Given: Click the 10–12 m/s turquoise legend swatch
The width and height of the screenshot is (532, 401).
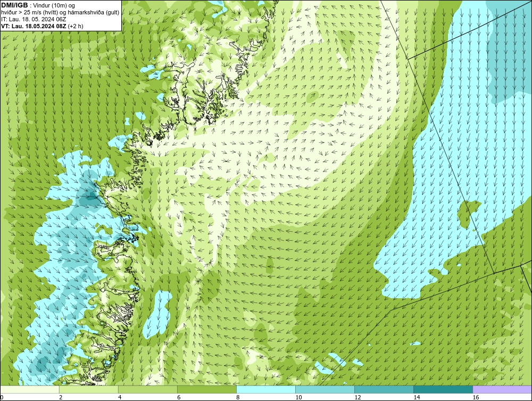Looking at the screenshot, I should (325, 389).
